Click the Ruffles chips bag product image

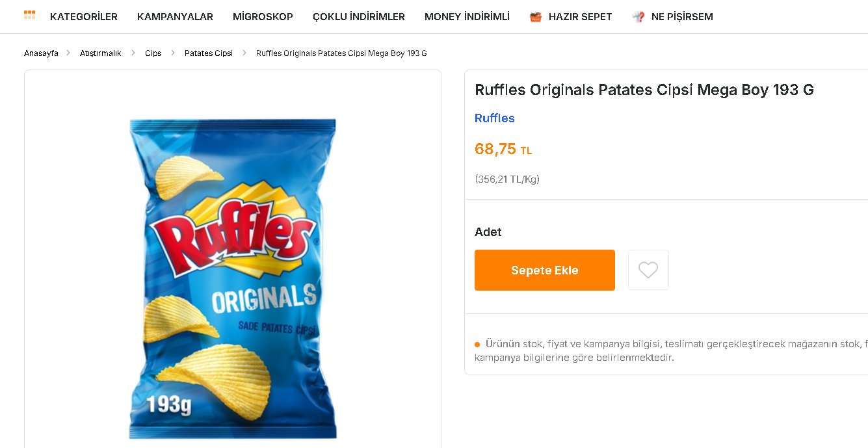tap(233, 278)
